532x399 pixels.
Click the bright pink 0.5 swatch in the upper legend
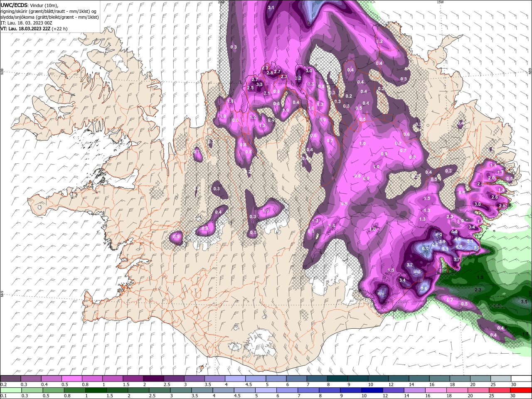tap(72, 379)
